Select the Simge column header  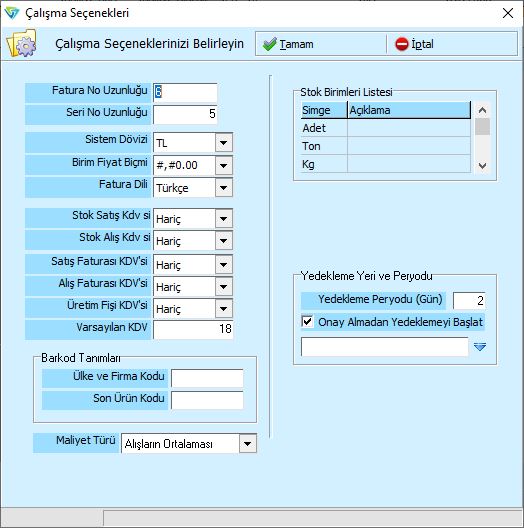(x=324, y=110)
